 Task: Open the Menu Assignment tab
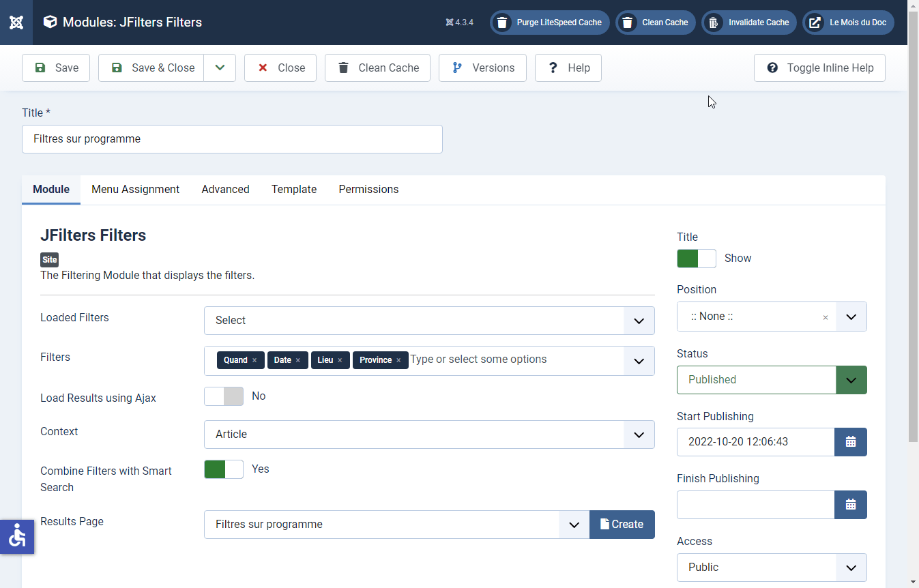coord(136,190)
